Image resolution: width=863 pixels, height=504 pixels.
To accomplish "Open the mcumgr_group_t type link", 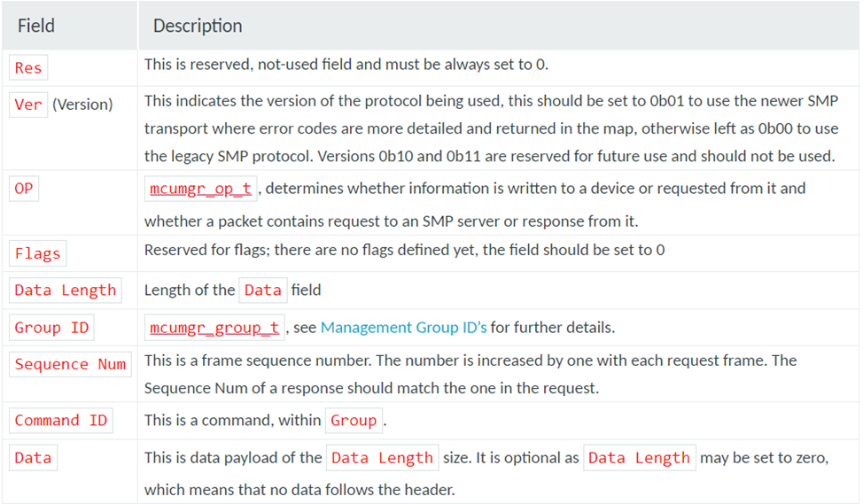I will click(x=214, y=328).
